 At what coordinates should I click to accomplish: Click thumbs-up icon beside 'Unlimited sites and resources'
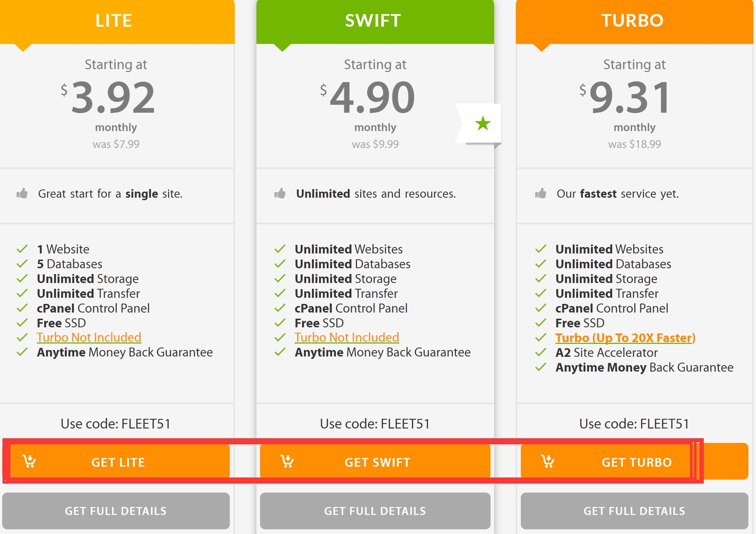coord(280,193)
